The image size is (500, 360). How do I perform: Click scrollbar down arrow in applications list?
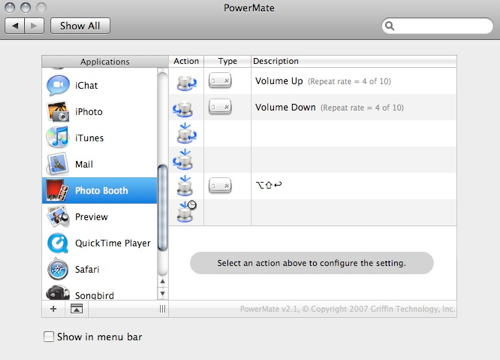tap(162, 294)
